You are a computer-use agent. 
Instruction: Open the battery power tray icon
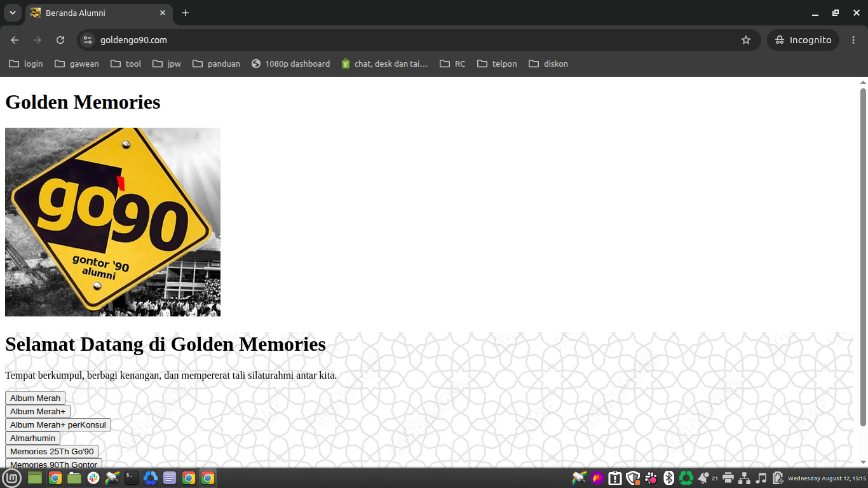[777, 478]
